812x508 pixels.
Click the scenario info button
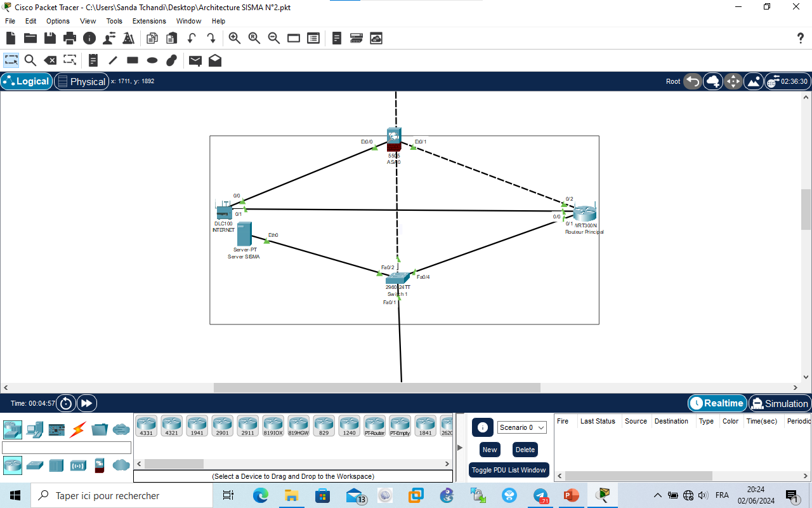[x=483, y=427]
